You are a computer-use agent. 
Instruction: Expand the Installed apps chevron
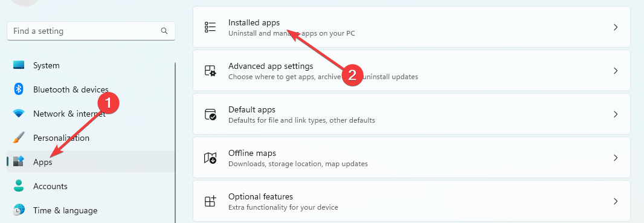(x=616, y=27)
